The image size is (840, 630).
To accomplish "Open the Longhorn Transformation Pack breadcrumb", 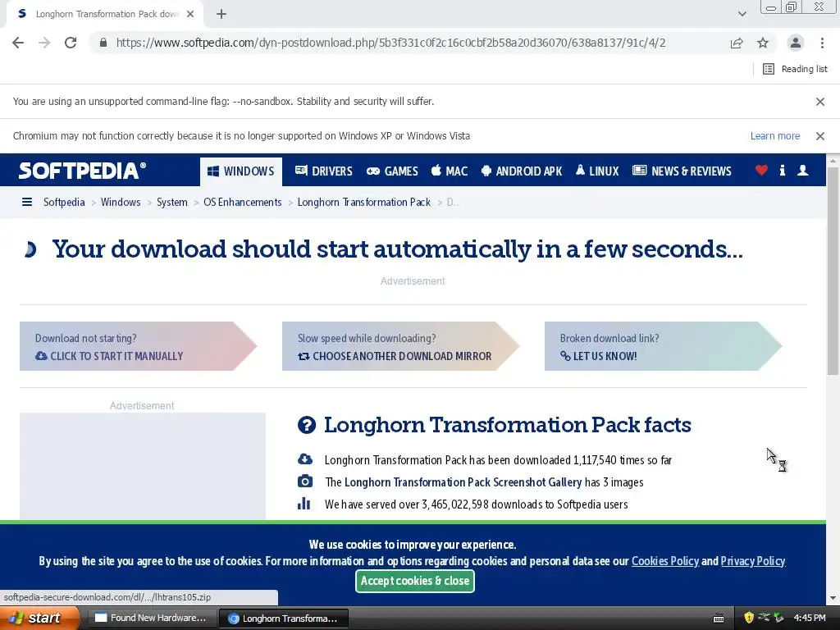I will coord(363,202).
